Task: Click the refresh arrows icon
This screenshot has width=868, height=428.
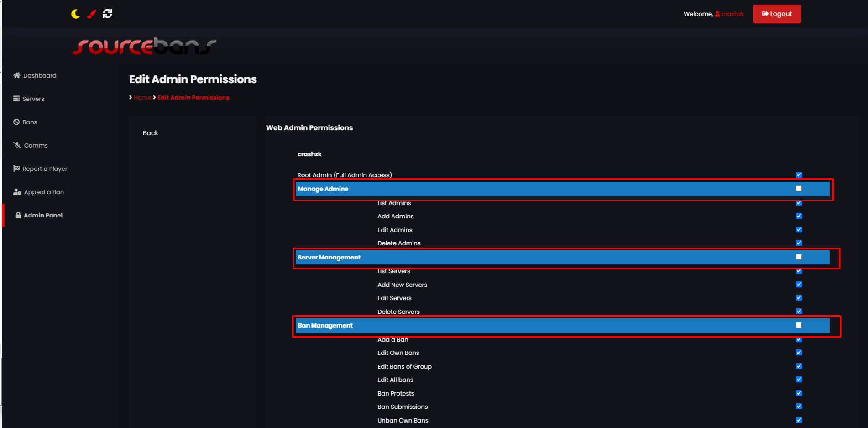Action: point(107,14)
